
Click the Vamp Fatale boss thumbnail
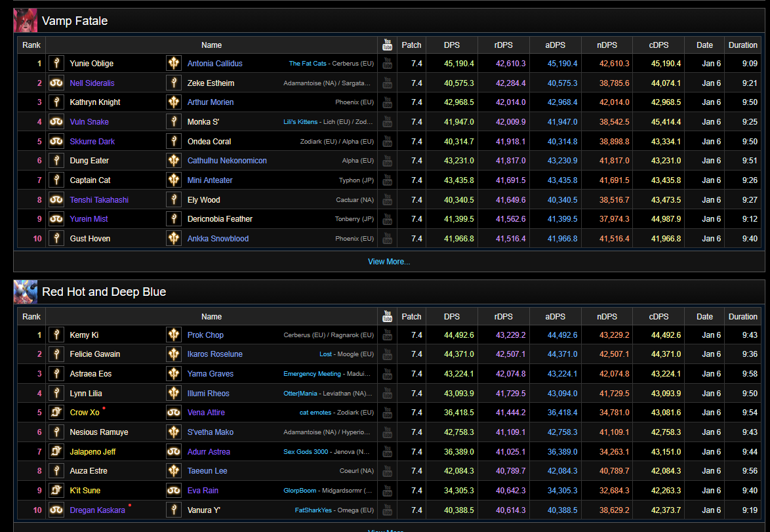click(26, 20)
